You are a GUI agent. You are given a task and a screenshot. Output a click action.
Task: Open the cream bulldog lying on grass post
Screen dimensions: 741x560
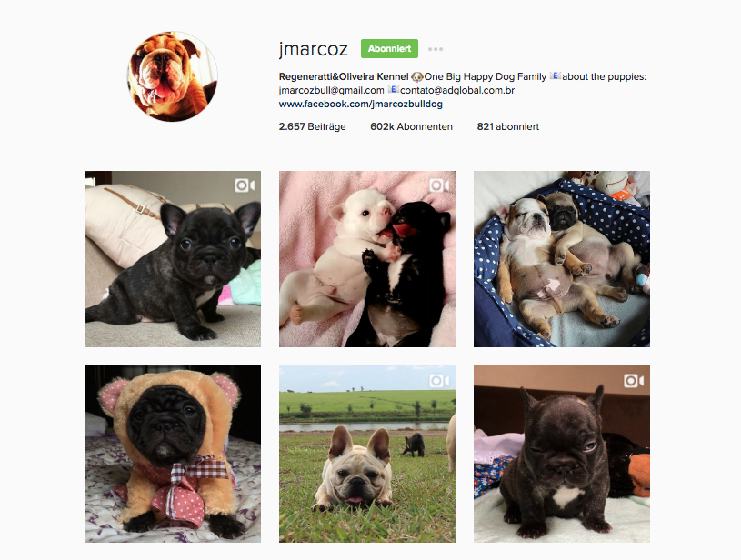[x=367, y=454]
